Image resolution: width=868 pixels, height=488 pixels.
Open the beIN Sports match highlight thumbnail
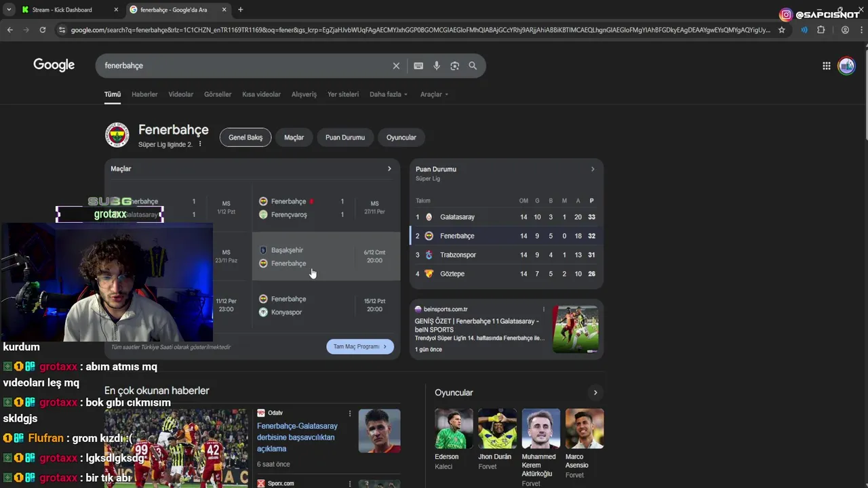coord(576,329)
